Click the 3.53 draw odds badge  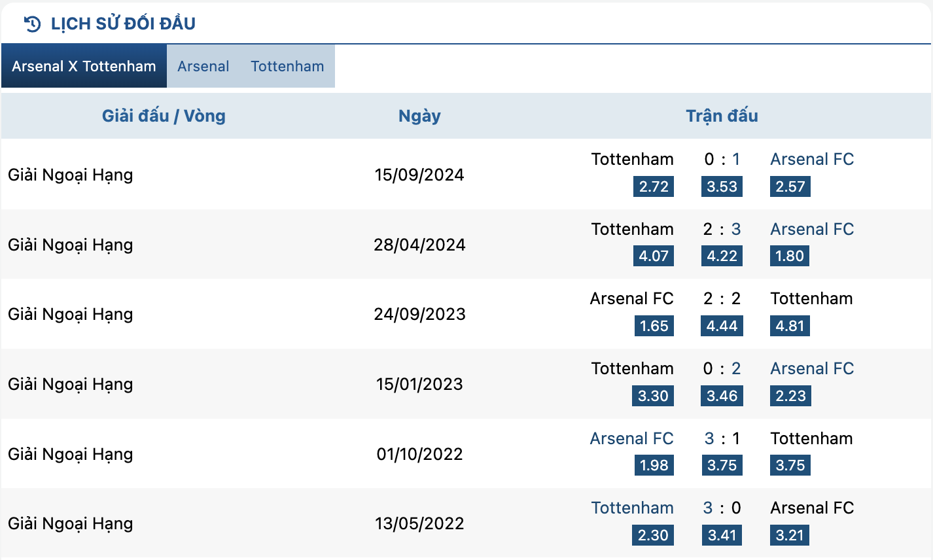click(722, 186)
